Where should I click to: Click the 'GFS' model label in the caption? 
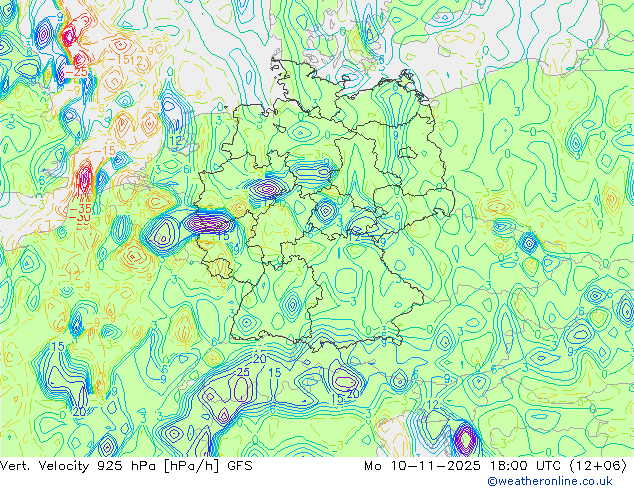(x=240, y=466)
